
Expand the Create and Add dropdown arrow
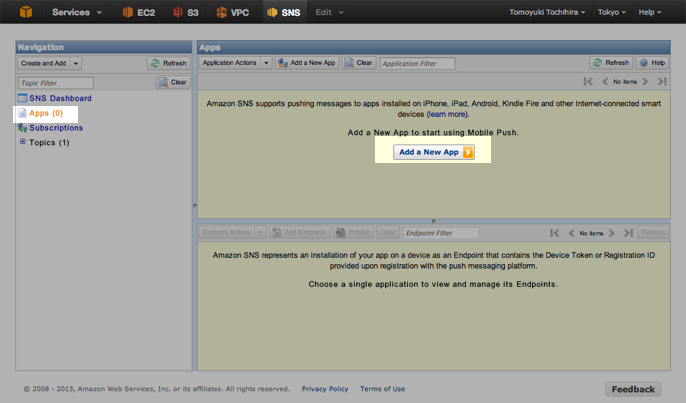pos(76,63)
